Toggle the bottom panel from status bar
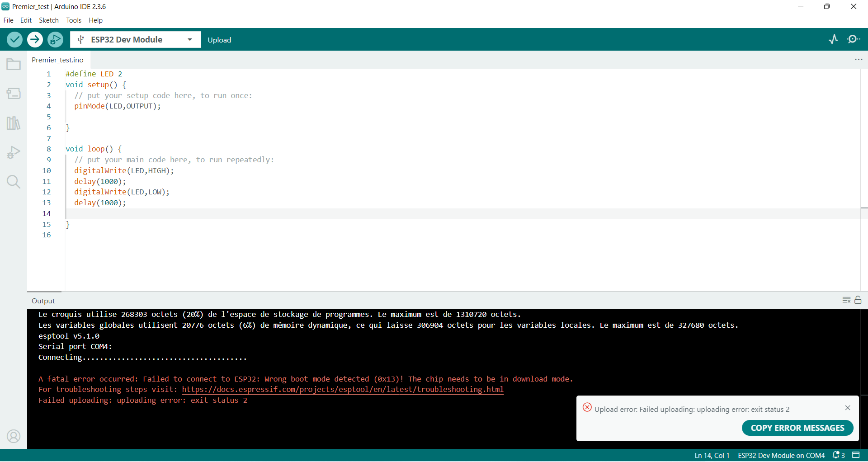 tap(856, 455)
